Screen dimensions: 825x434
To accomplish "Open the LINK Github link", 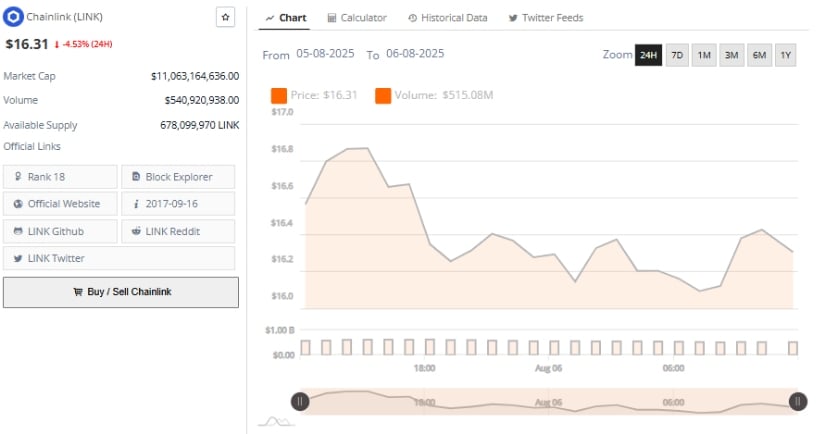I will point(60,231).
